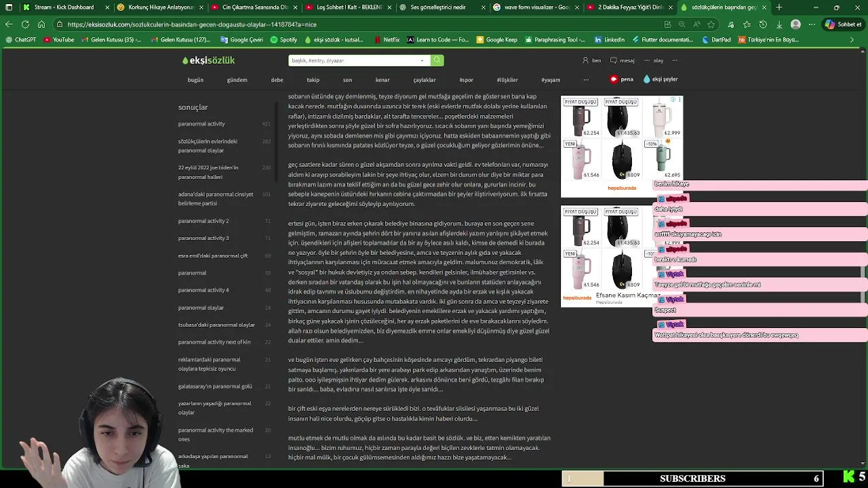This screenshot has height=488, width=868.
Task: Open 'adana'daki paranormal cinsiyet belirleme partisi'
Action: click(216, 199)
